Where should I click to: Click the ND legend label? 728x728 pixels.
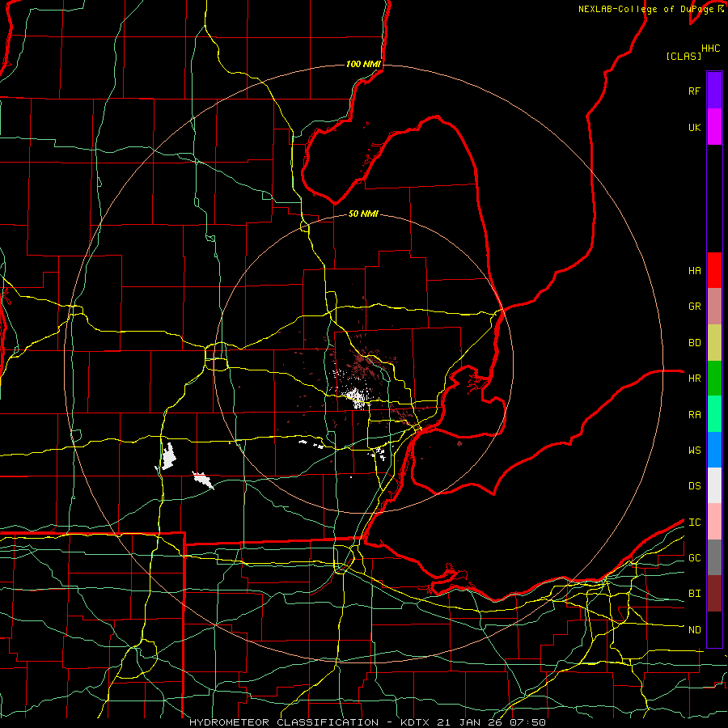694,630
